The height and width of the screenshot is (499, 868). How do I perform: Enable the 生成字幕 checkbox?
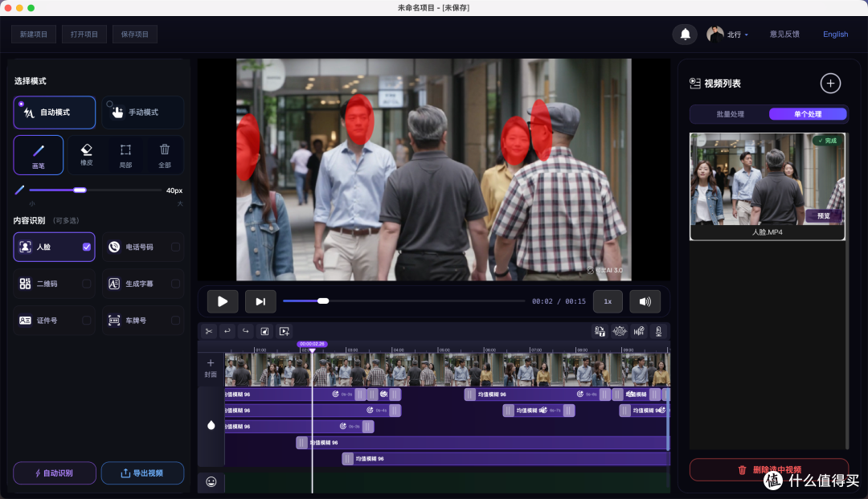pos(175,284)
